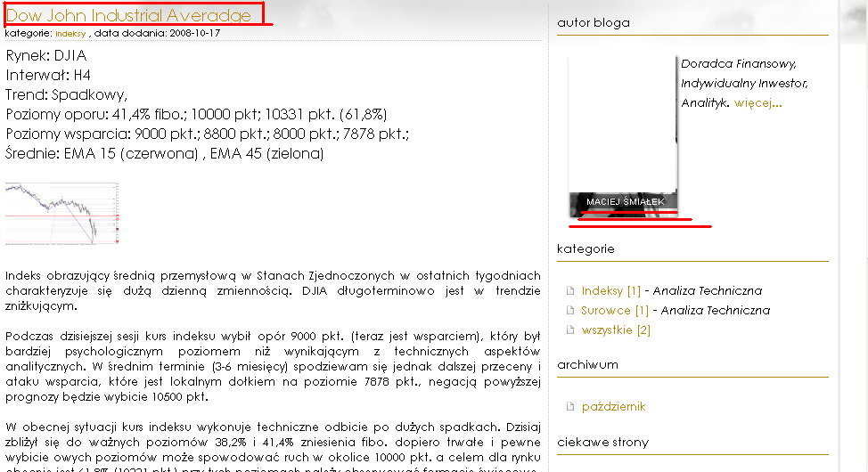Open Surowce [1] in kategorie
868x472 pixels.
615,311
